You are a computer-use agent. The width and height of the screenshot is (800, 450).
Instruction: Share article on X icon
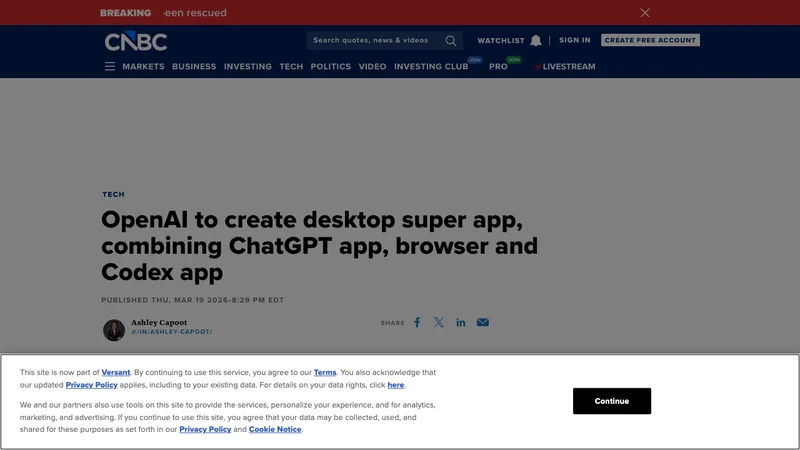pyautogui.click(x=439, y=322)
